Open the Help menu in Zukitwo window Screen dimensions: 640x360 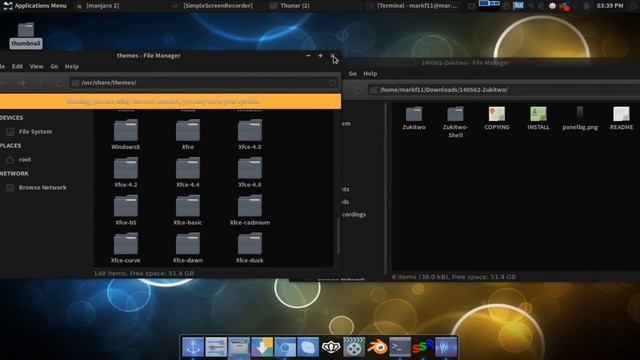coord(370,73)
